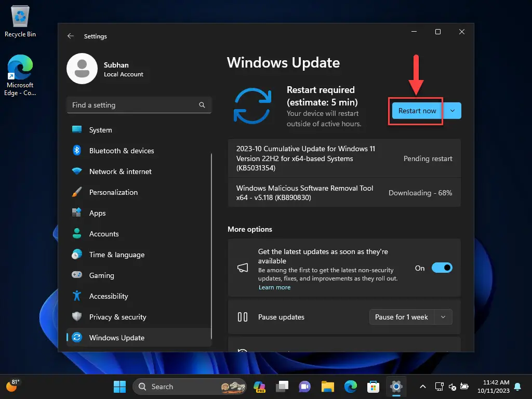The width and height of the screenshot is (532, 399).
Task: Turn off get latest updates toggle
Action: pos(442,268)
